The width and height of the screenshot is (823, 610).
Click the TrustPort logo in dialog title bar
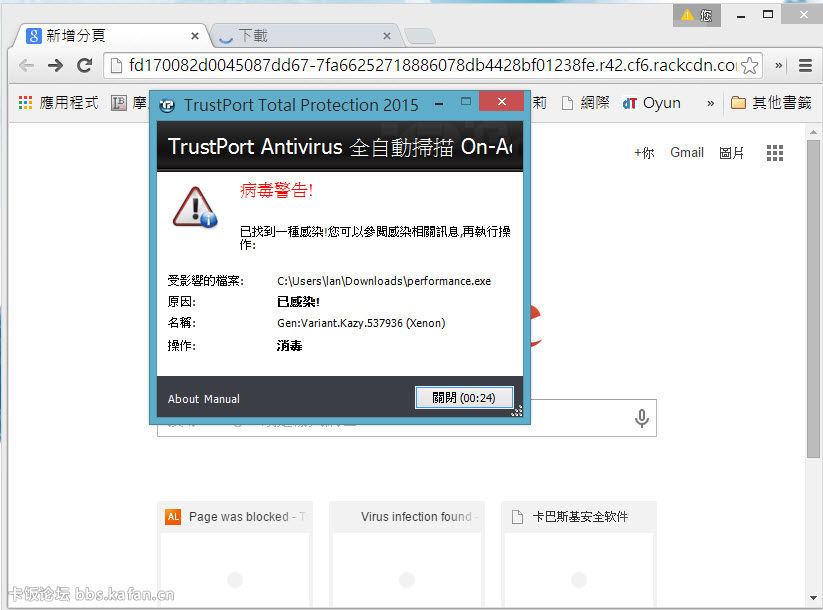[166, 105]
